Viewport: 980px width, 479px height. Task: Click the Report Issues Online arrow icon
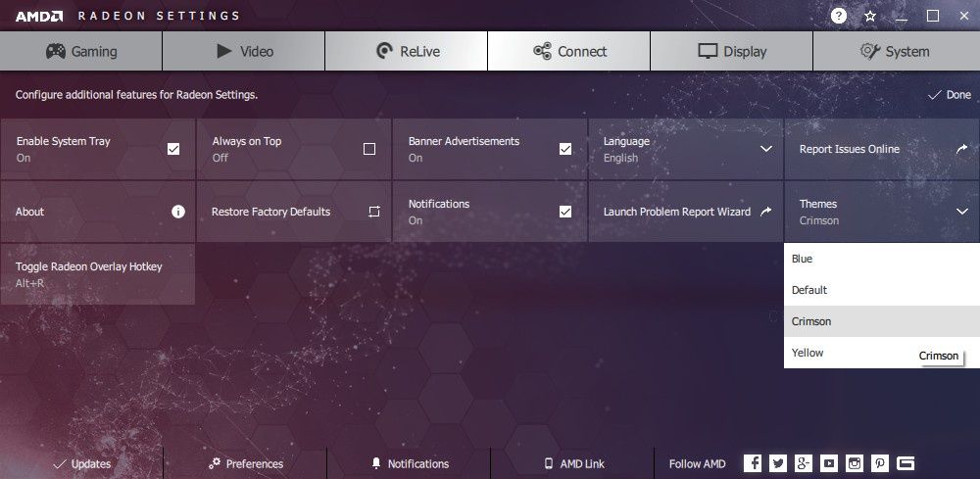pos(961,149)
